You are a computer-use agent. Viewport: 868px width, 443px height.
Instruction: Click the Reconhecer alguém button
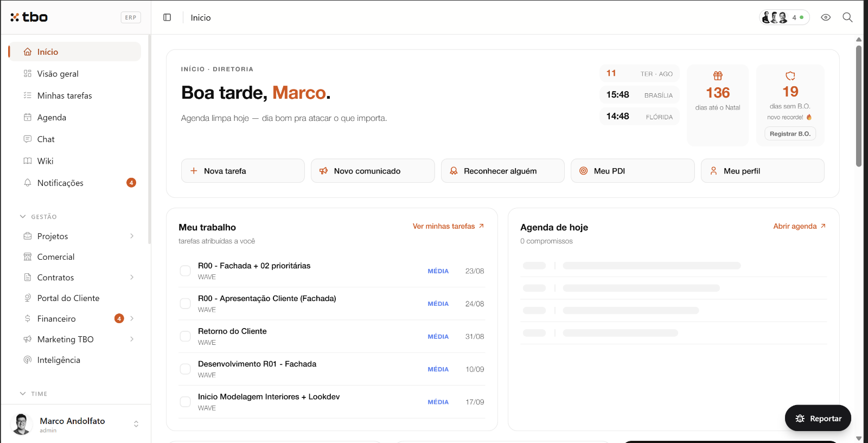pos(503,171)
